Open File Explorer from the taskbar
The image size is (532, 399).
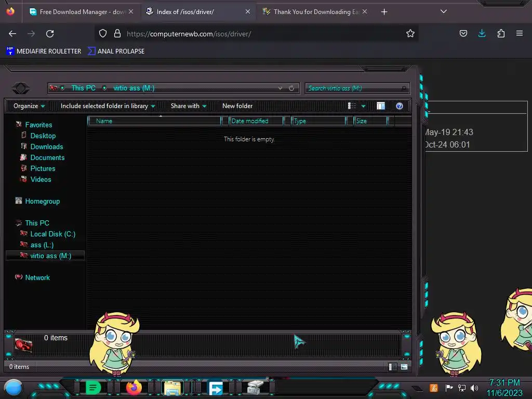pyautogui.click(x=172, y=388)
